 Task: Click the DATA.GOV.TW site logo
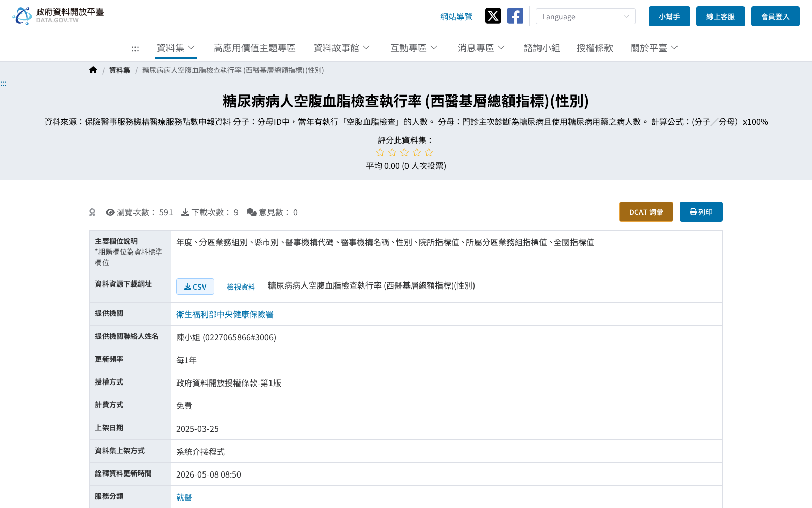[58, 16]
